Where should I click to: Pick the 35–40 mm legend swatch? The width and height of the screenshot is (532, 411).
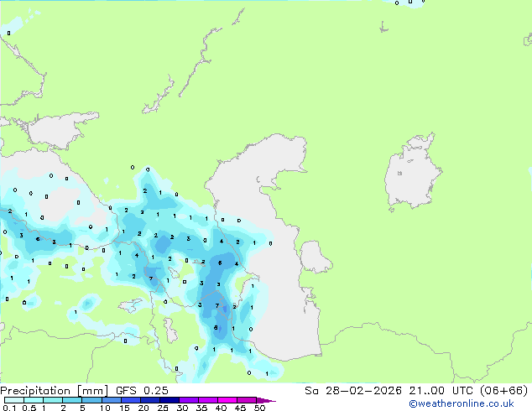(208, 400)
